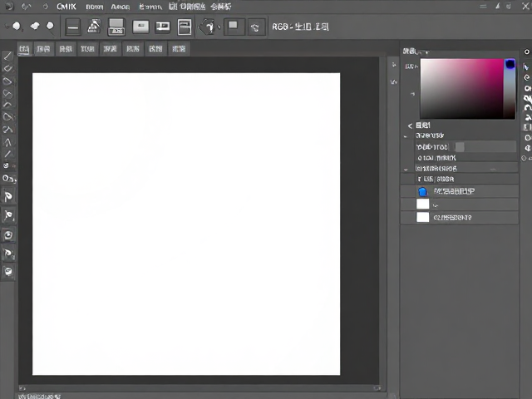532x399 pixels.
Task: Click the circle icon at top of far-right strip
Action: (526, 52)
